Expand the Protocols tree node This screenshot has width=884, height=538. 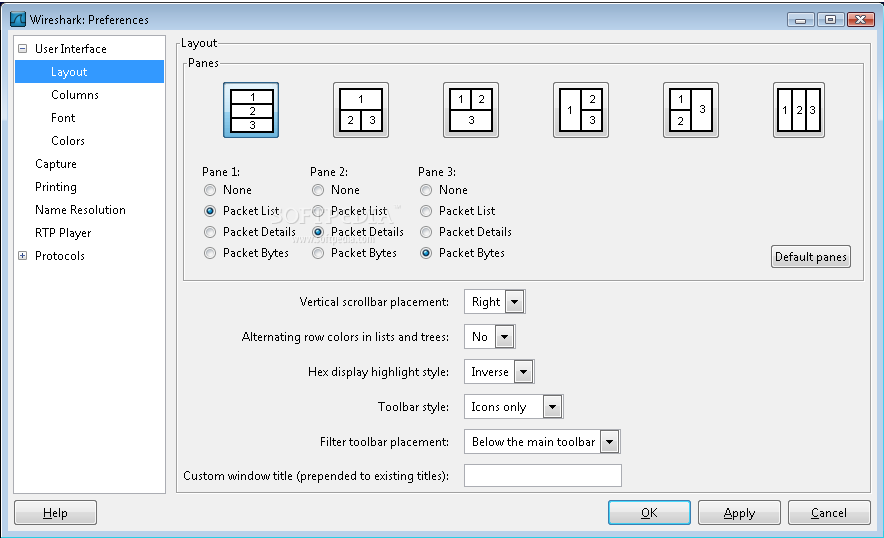(x=23, y=255)
